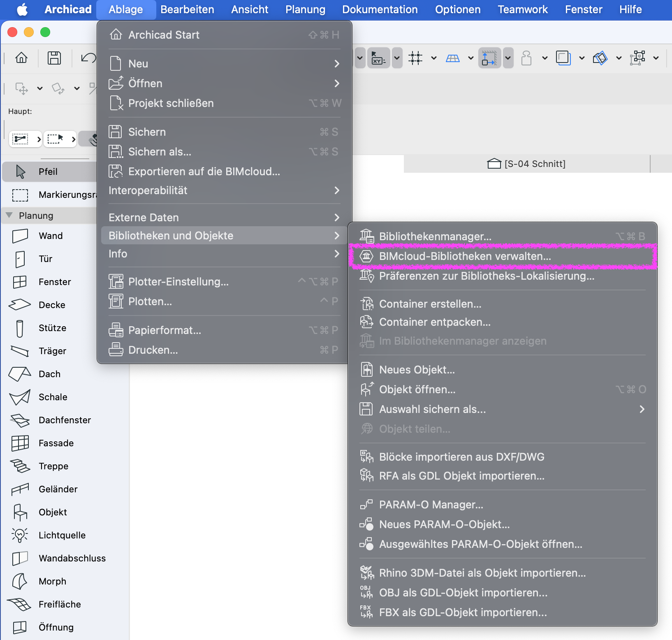Image resolution: width=672 pixels, height=640 pixels.
Task: Select the Markierungsrahmen marquee tool
Action: pos(49,195)
